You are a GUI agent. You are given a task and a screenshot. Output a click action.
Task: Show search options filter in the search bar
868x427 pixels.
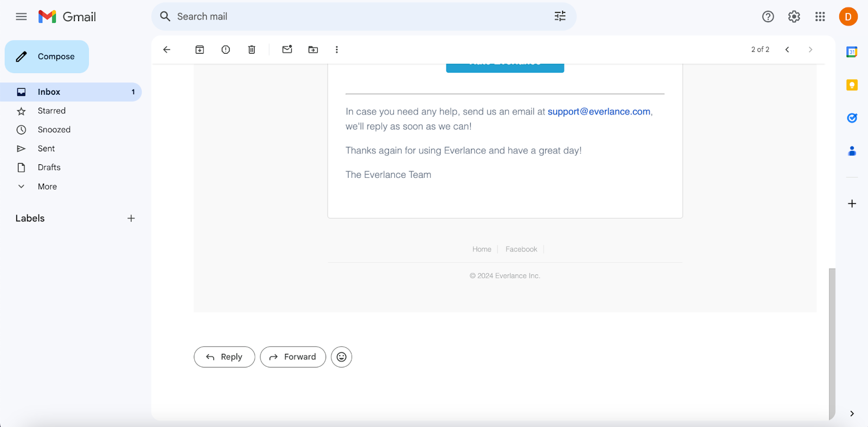560,17
